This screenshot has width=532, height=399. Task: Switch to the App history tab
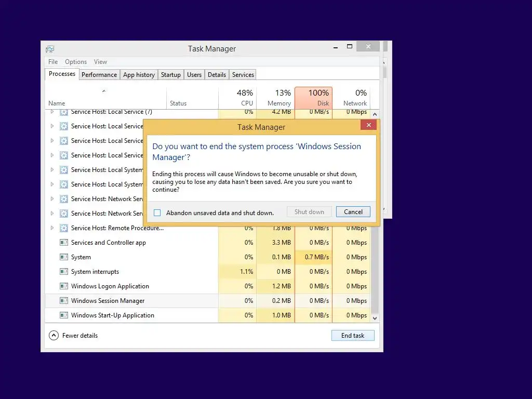(139, 75)
